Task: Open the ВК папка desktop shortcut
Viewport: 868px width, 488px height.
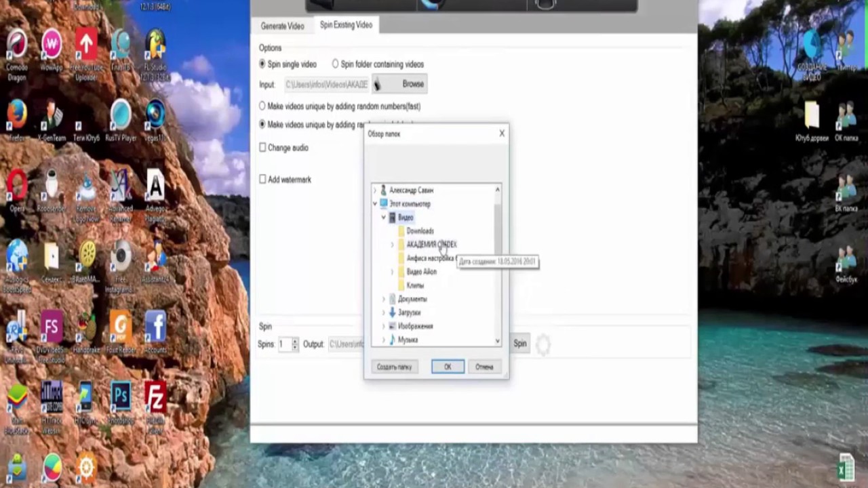Action: click(846, 192)
